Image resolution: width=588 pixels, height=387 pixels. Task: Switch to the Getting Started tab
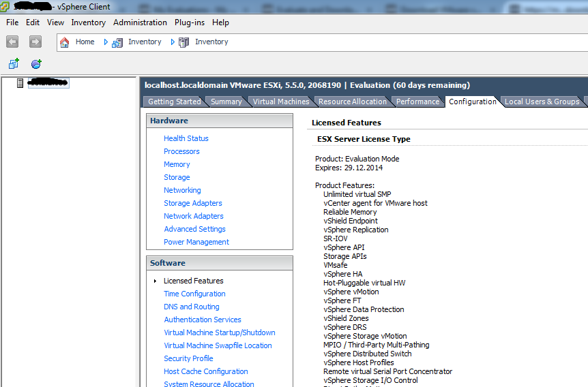(x=175, y=102)
